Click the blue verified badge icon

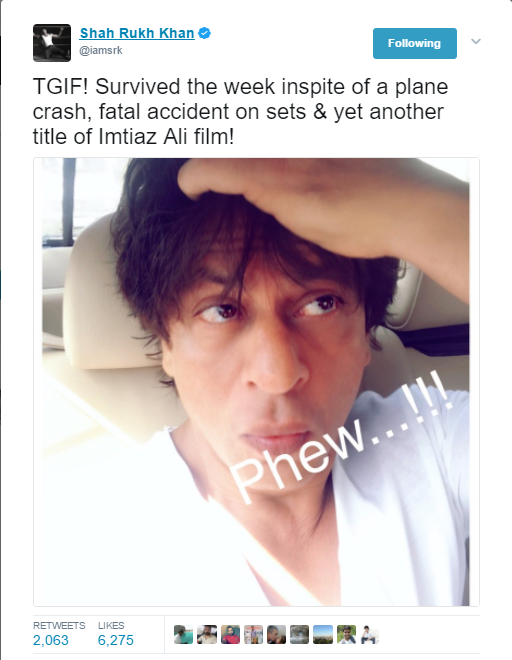click(x=205, y=33)
